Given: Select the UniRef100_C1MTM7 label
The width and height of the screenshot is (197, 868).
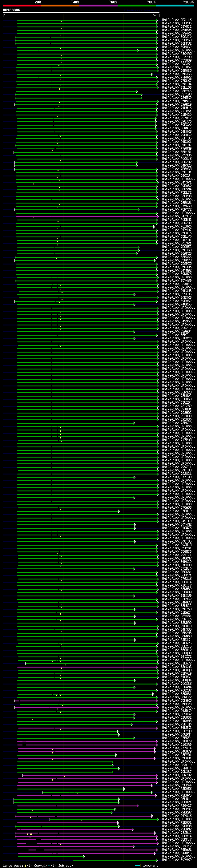Looking at the screenshot, I should click(x=177, y=145).
